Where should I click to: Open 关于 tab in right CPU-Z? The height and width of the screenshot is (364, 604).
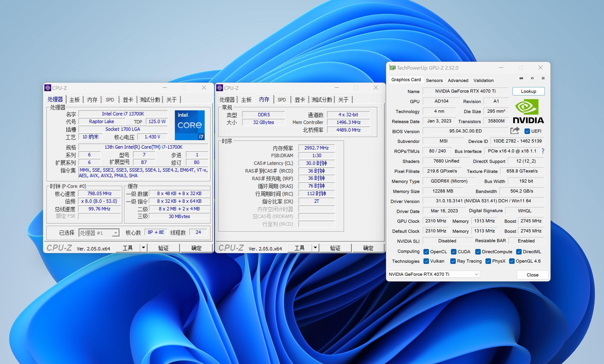[x=343, y=100]
